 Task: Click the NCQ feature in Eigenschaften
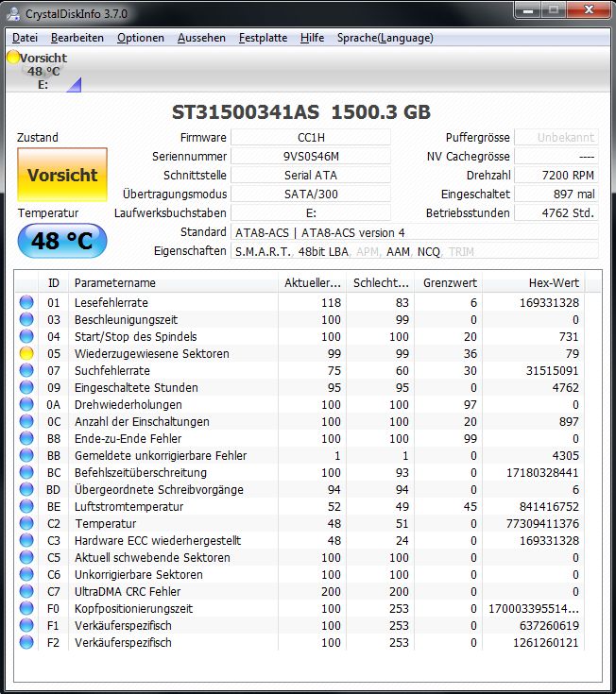tap(428, 251)
